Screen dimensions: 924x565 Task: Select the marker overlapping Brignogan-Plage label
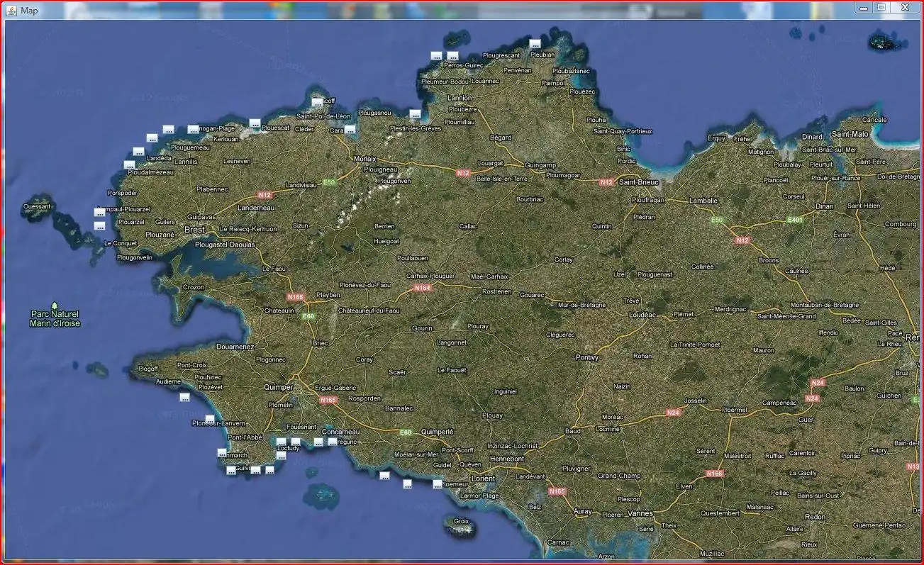point(193,130)
